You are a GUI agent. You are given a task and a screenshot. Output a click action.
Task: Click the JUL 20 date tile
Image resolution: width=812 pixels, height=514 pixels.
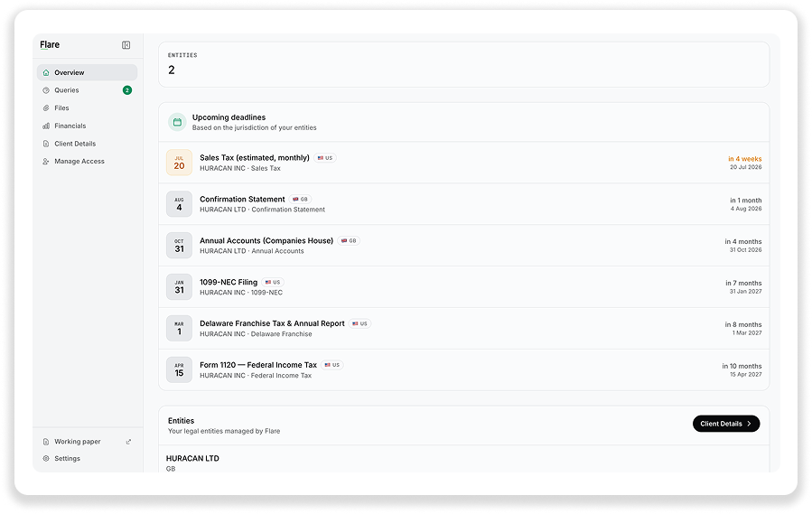179,163
